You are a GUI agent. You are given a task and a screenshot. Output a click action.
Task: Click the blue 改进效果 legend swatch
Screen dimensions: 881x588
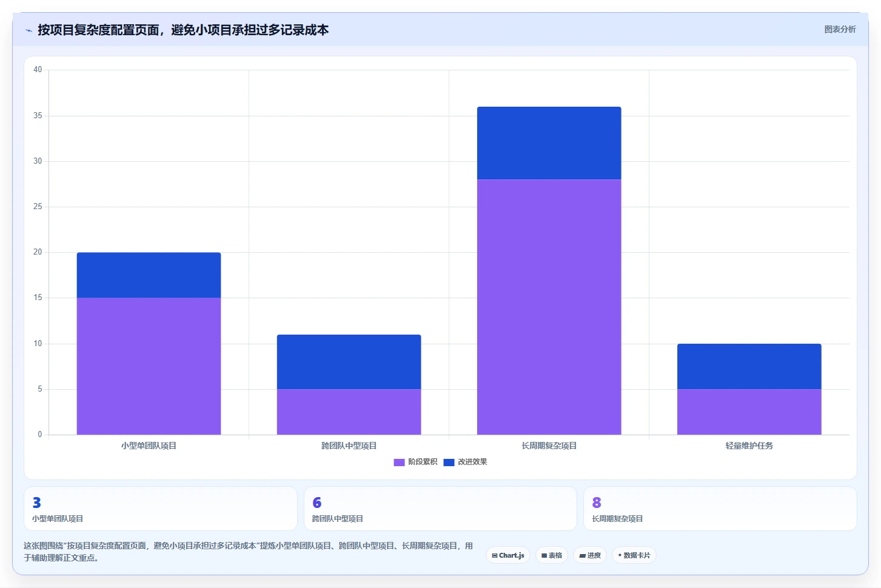coord(449,462)
